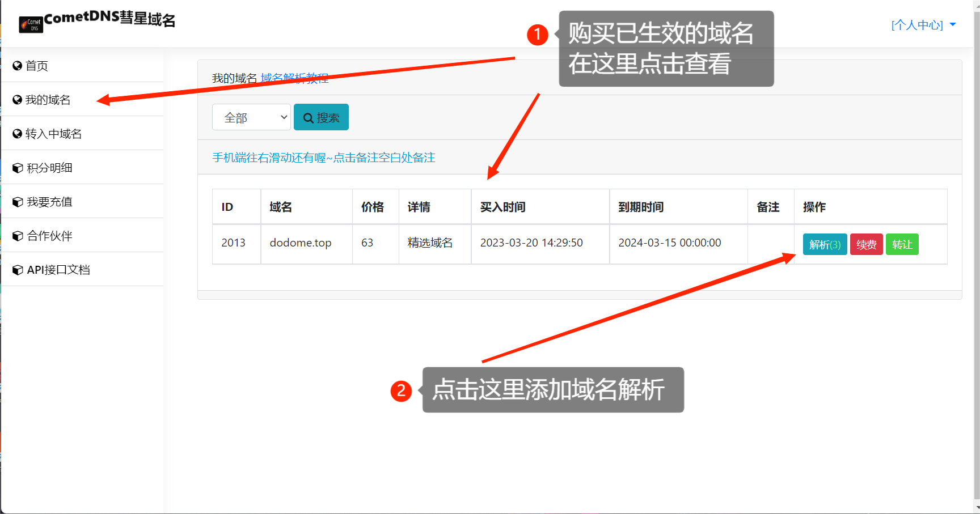Screen dimensions: 980x514
Task: Click the empty 备注 cell for dodome.top
Action: click(x=770, y=244)
